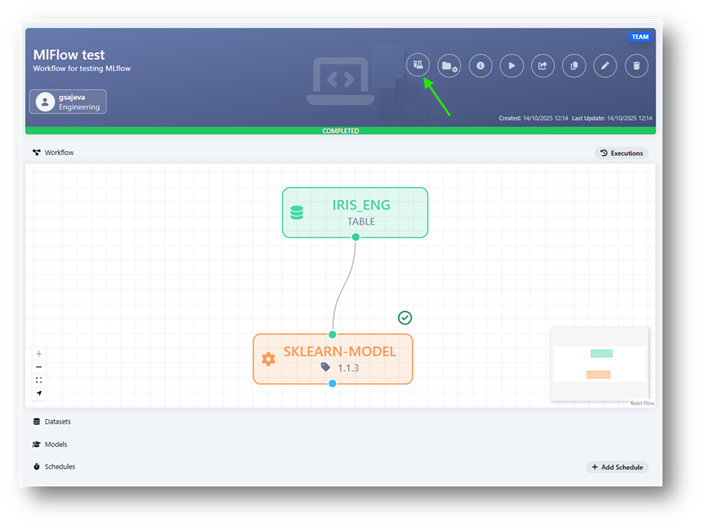The height and width of the screenshot is (528, 704).
Task: Click the TEAM badge
Action: [640, 37]
